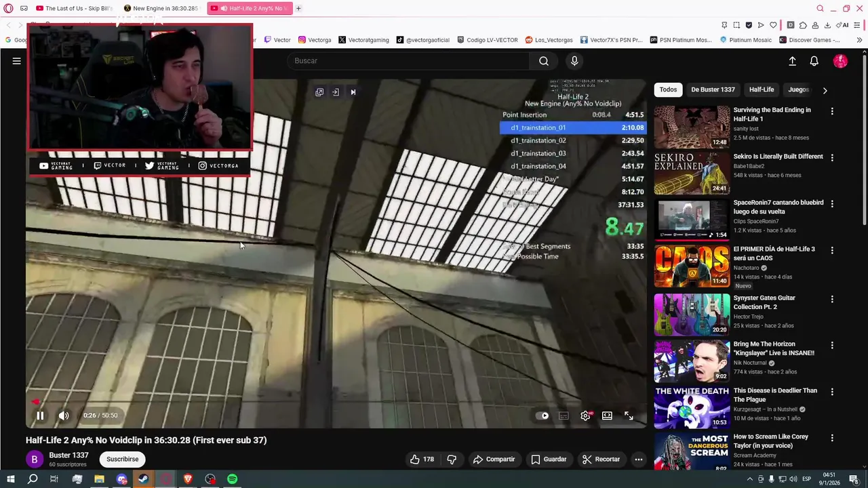Open options for Bring Me The Horizon video

click(x=832, y=345)
